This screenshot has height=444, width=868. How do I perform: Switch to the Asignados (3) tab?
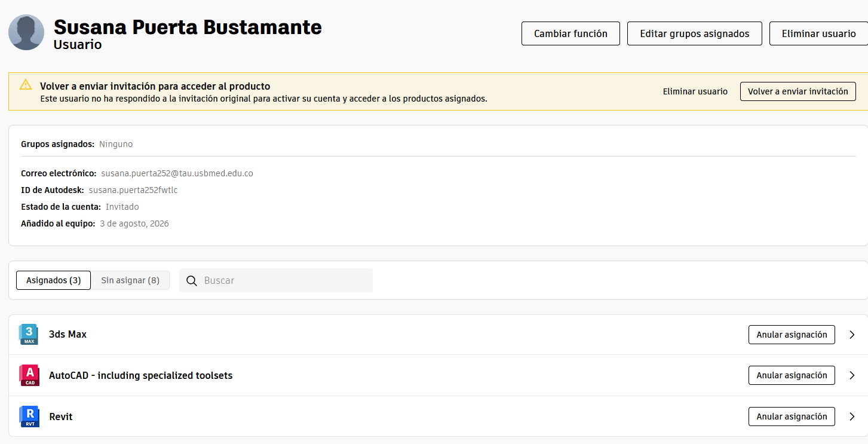click(53, 280)
